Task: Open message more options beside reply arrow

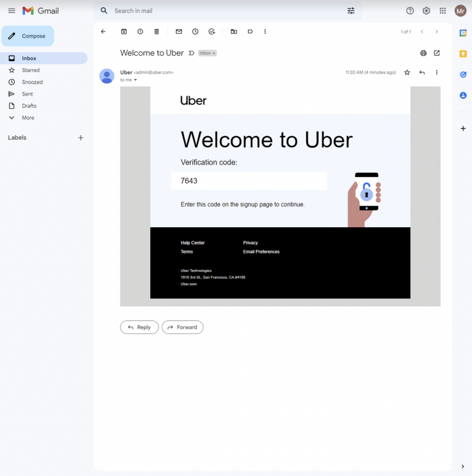Action: pos(437,73)
